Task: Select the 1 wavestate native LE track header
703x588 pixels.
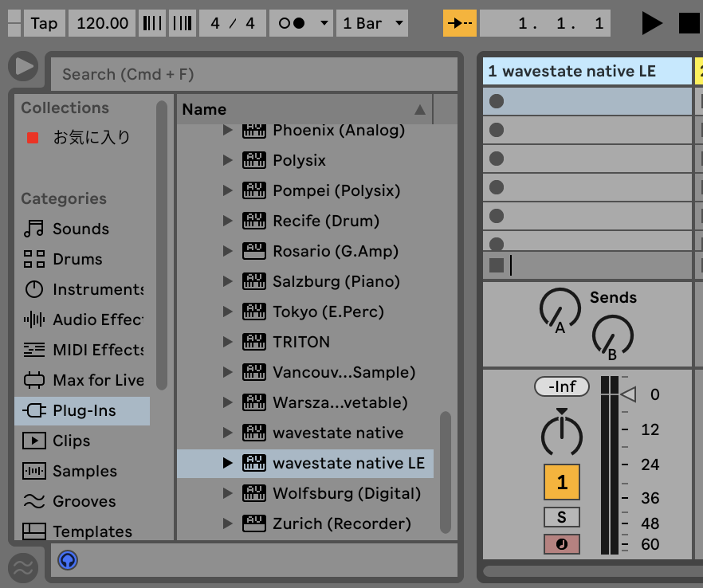Action: (587, 71)
